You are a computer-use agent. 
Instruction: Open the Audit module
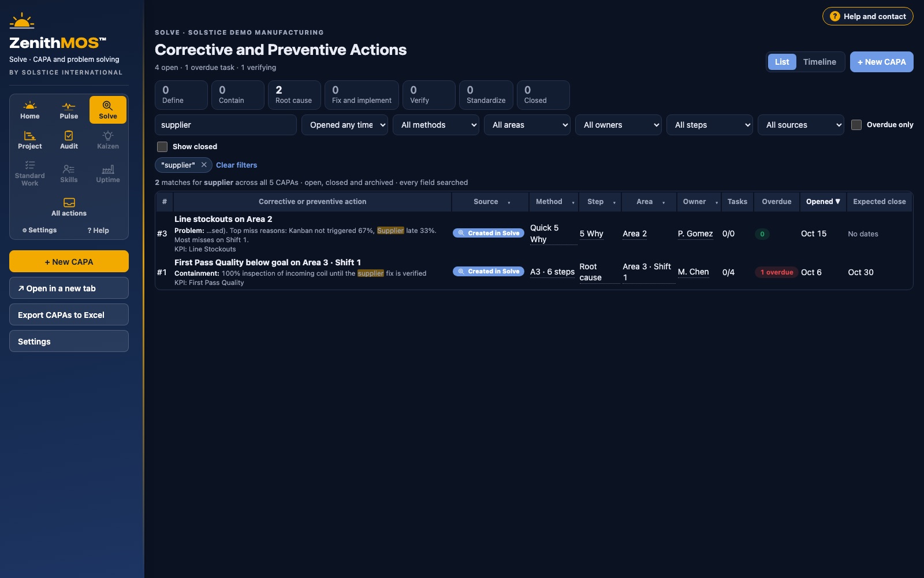(69, 140)
